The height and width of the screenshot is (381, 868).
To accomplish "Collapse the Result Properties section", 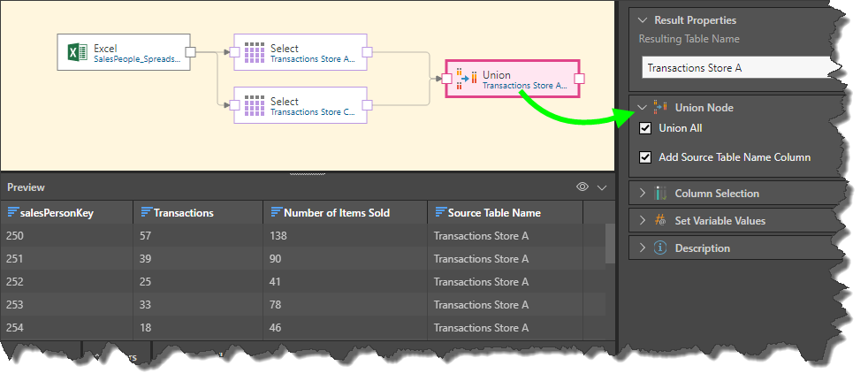I will pos(642,20).
